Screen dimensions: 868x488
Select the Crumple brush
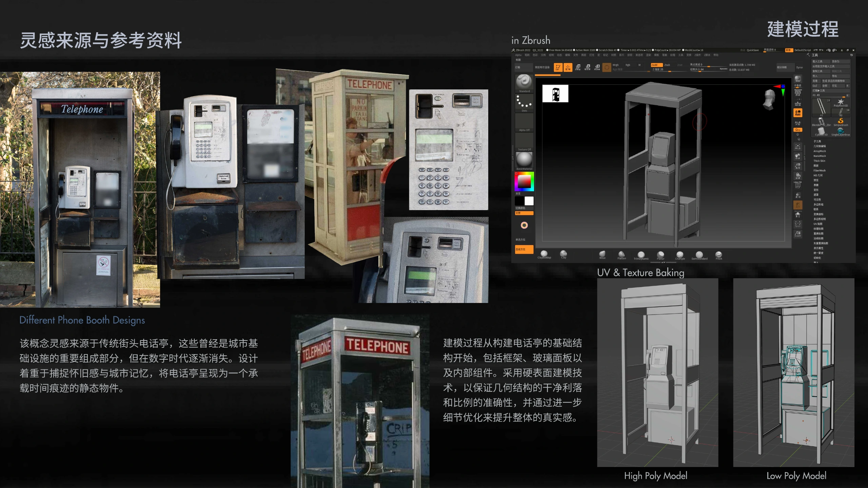point(680,255)
